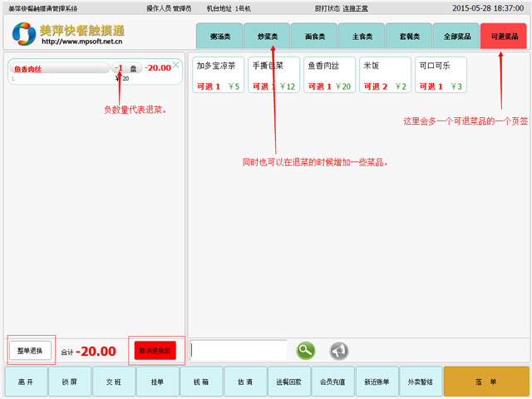Click the green search magnifier icon
The image size is (532, 399).
click(306, 351)
